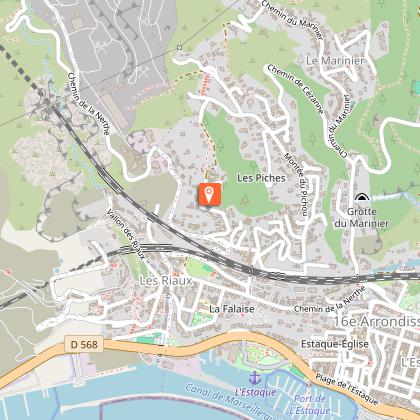Image resolution: width=420 pixels, height=420 pixels.
Task: Click the L'Estaque harbor anchor icon
Action: pos(255,378)
